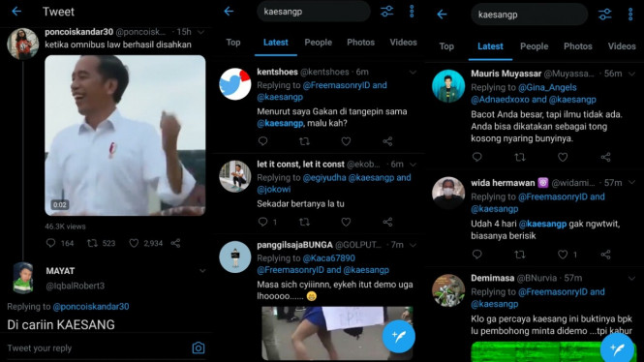Screen dimensions: 644x362
Task: Switch to Top tab in middle panel
Action: coord(232,43)
